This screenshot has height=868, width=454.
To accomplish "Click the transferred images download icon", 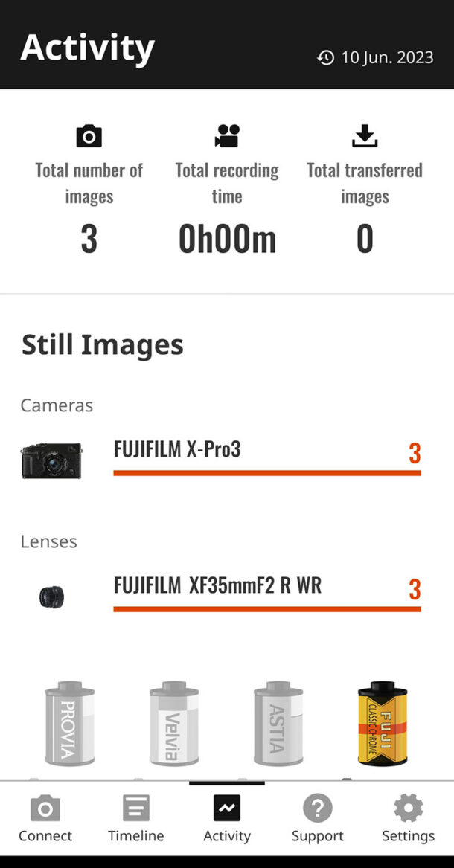I will click(364, 136).
